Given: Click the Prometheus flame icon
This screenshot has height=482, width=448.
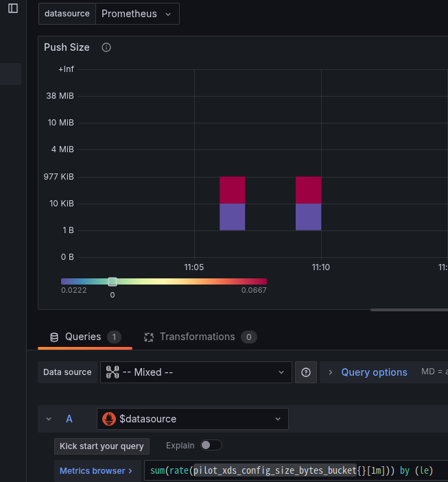Looking at the screenshot, I should coord(109,419).
